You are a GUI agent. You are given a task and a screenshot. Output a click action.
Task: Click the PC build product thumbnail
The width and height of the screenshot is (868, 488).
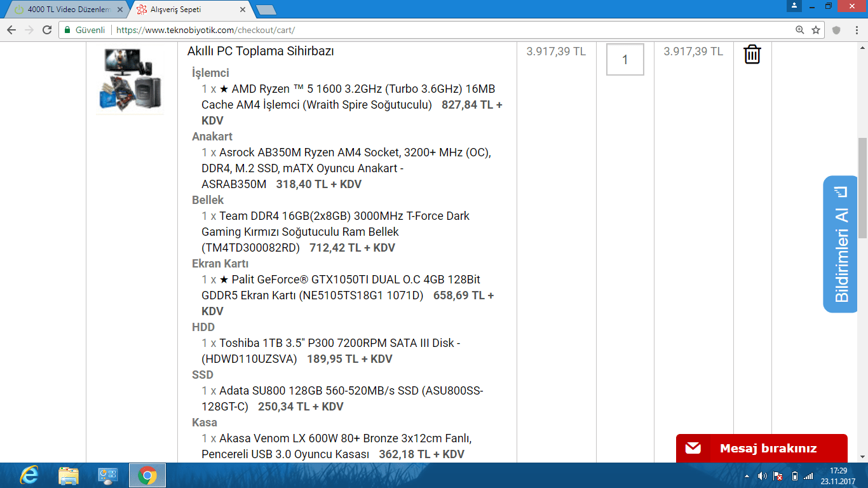coord(130,79)
